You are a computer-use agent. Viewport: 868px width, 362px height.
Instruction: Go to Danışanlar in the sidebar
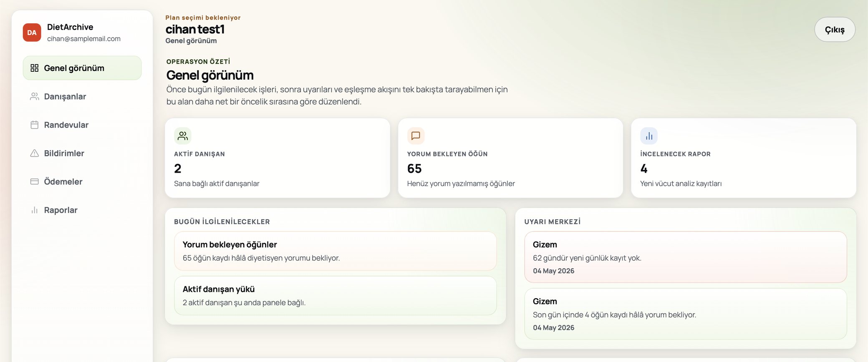(x=82, y=96)
